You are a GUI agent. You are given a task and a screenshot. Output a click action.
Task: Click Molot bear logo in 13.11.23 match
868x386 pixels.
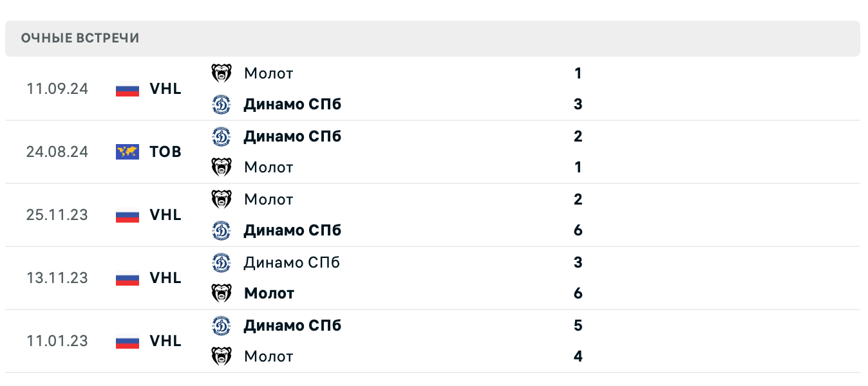pos(221,293)
